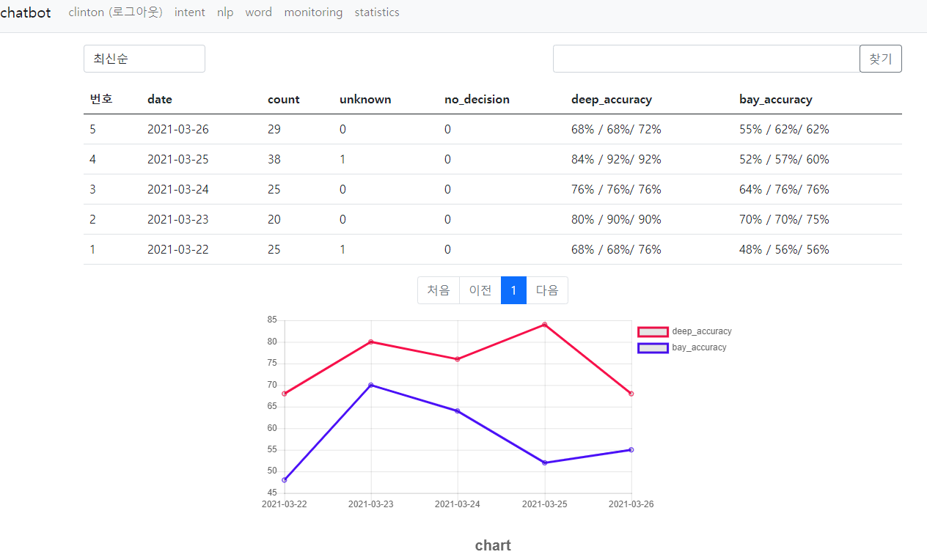Navigate to the intent menu
Viewport: 927px width, 560px height.
[x=190, y=12]
